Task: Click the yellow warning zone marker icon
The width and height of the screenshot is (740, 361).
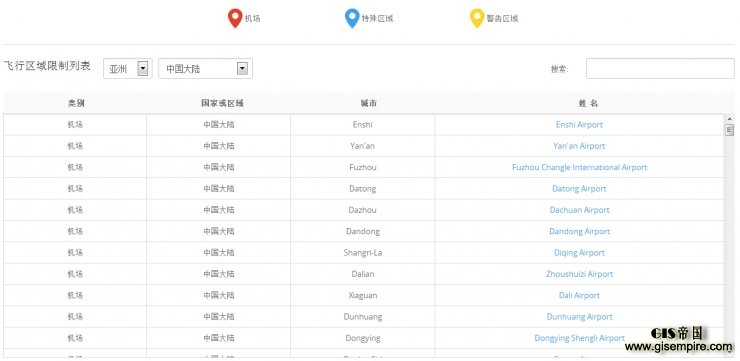Action: point(477,18)
